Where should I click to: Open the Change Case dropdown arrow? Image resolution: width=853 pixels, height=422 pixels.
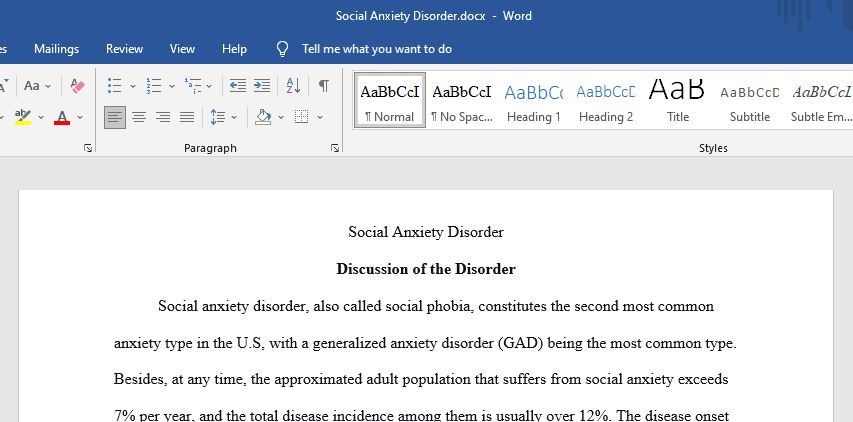coord(48,86)
